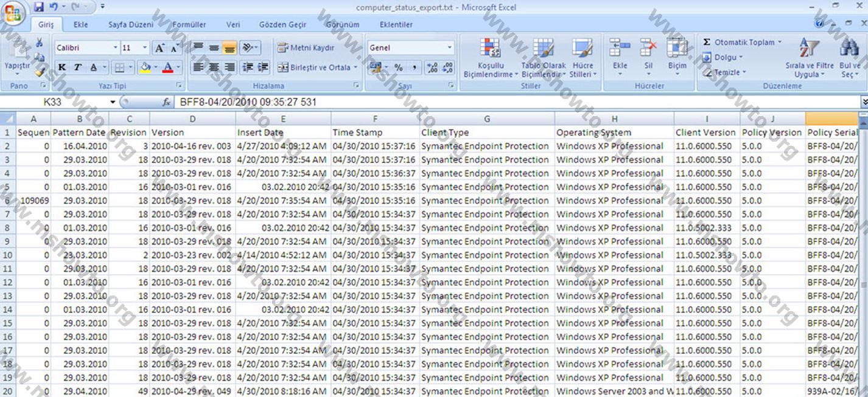Switch to the Ekle ribbon tab
The image size is (868, 397).
pos(80,24)
